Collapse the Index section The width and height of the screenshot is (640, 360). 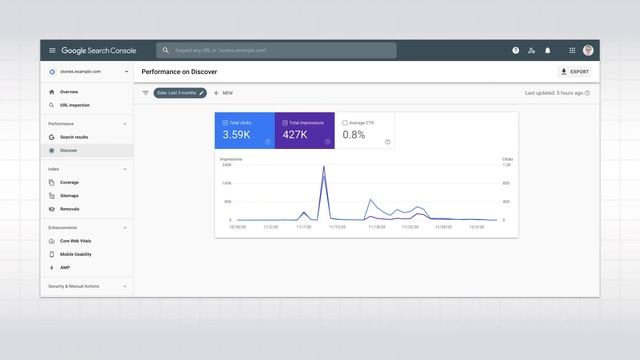pos(125,169)
